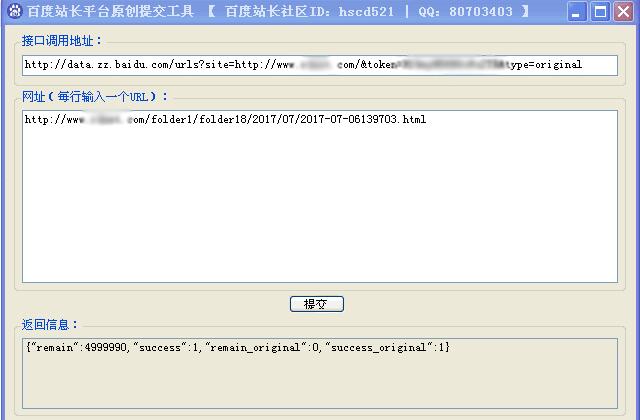Close the 百度站长平台原创提交工具 window
Viewport: 640px width, 420px height.
[623, 12]
